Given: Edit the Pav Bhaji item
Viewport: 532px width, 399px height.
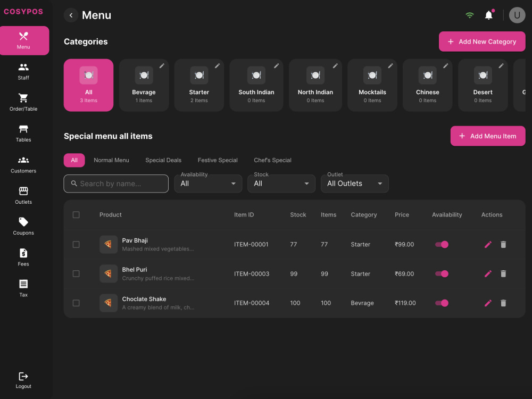Looking at the screenshot, I should tap(488, 244).
